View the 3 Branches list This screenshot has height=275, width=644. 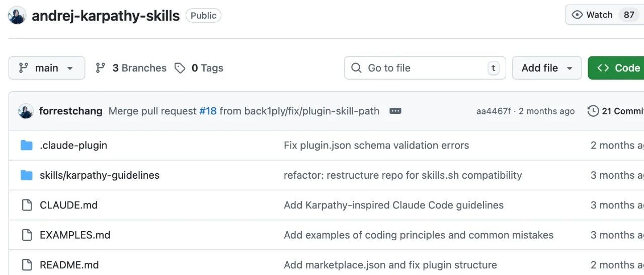click(131, 68)
